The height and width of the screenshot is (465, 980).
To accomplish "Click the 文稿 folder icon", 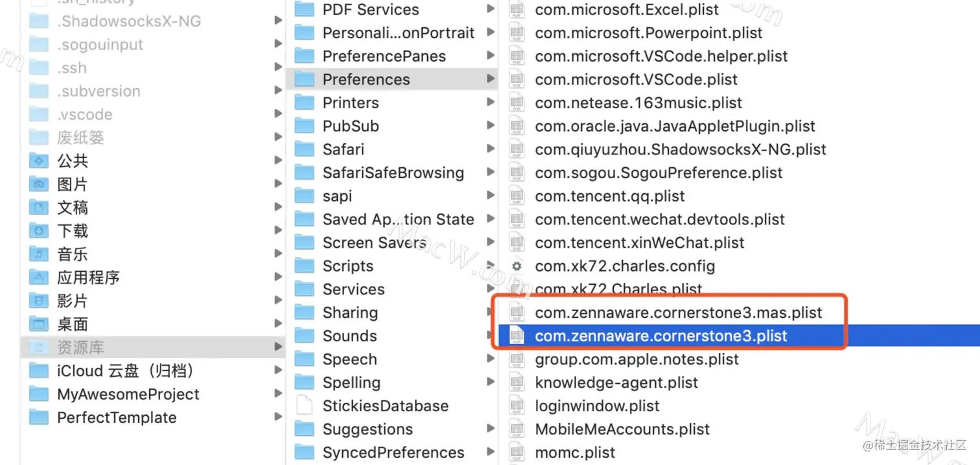I will [40, 208].
